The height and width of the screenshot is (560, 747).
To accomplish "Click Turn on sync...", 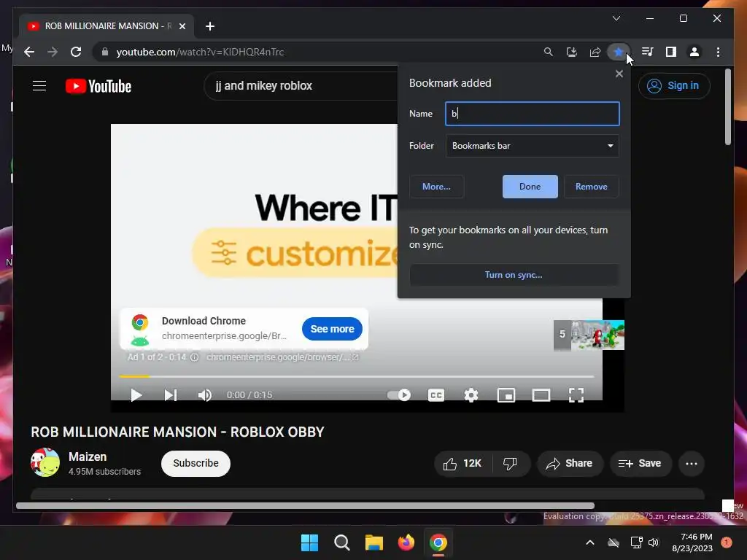I will 514,275.
